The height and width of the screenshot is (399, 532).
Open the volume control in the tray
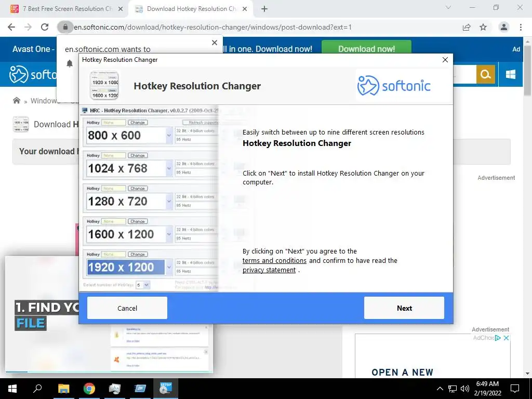pyautogui.click(x=465, y=389)
